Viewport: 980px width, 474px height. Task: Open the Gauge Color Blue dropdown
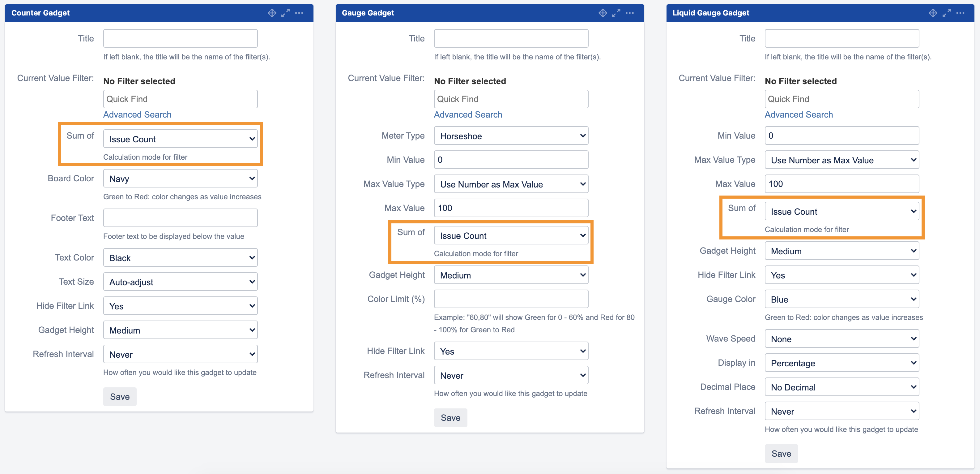(x=842, y=299)
